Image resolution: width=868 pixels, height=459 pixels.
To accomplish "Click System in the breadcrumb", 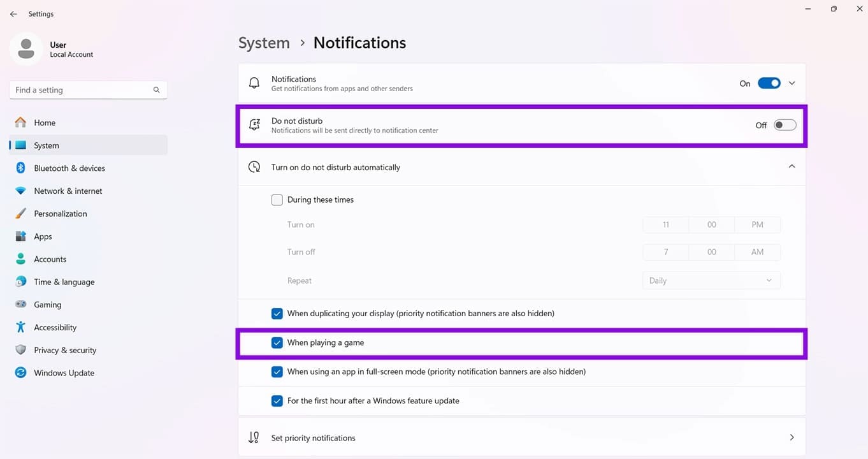I will point(264,43).
